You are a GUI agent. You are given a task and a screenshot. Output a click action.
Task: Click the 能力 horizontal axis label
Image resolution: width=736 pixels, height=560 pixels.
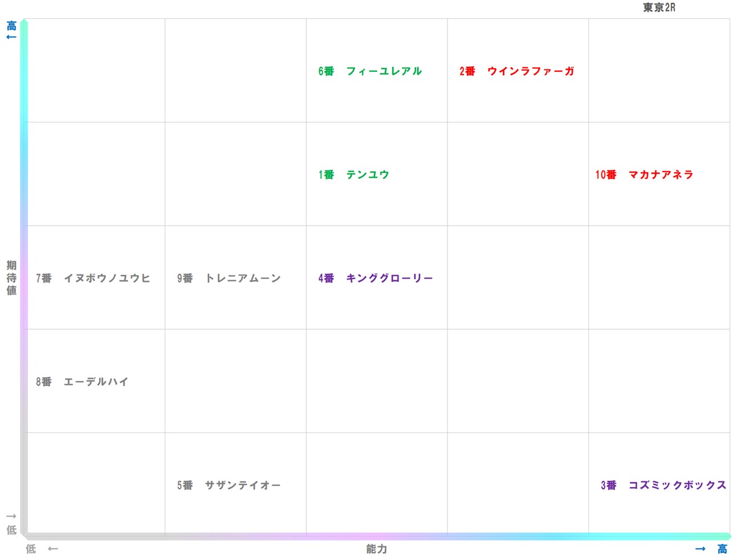pos(376,549)
